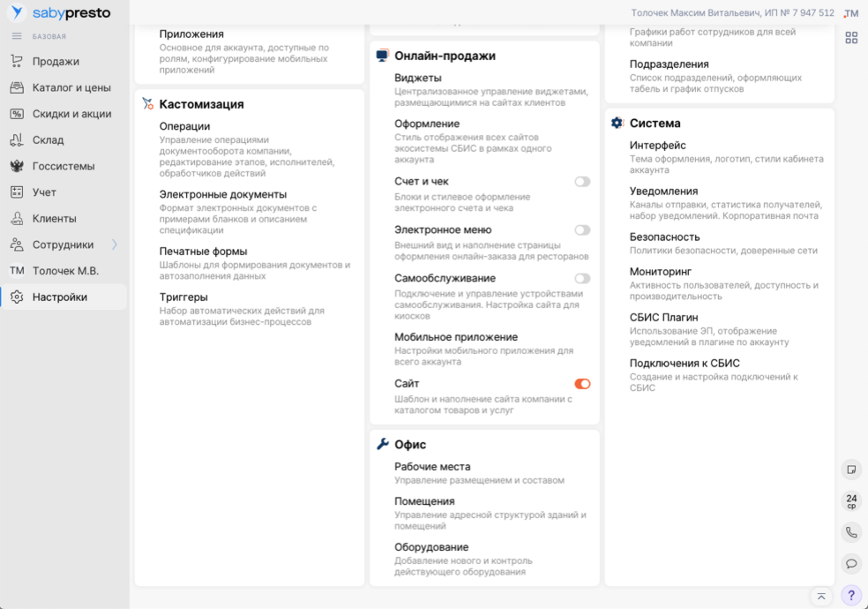Open the Безопасность settings link

click(664, 237)
